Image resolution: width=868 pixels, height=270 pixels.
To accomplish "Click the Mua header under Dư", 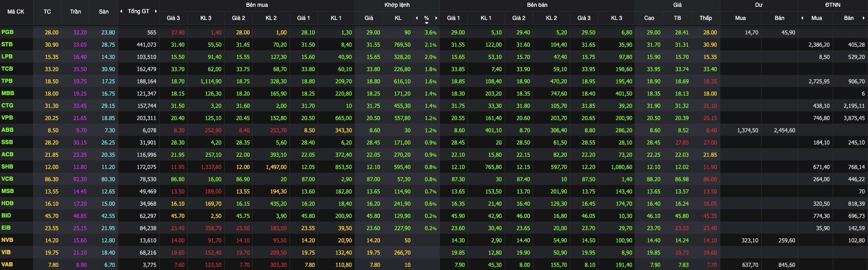I will (740, 18).
